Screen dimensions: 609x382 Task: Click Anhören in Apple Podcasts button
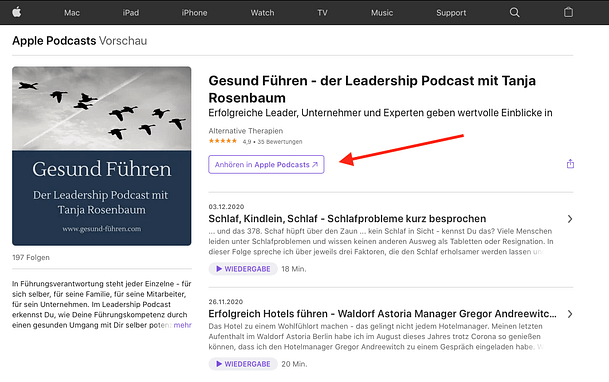tap(266, 164)
